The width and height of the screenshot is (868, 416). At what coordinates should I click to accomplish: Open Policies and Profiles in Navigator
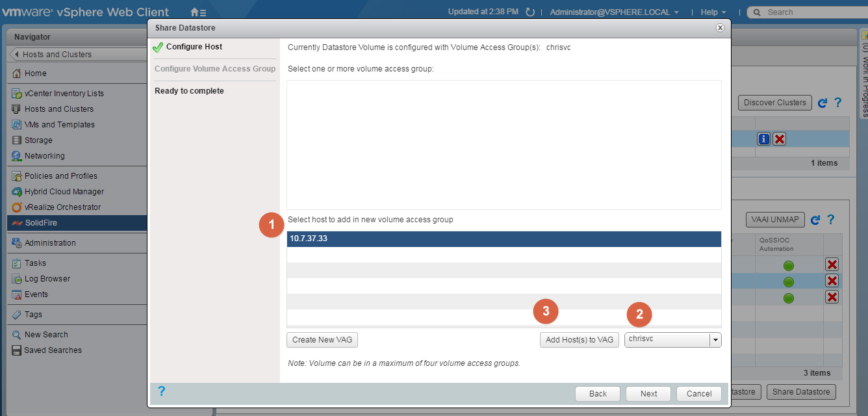coord(60,176)
